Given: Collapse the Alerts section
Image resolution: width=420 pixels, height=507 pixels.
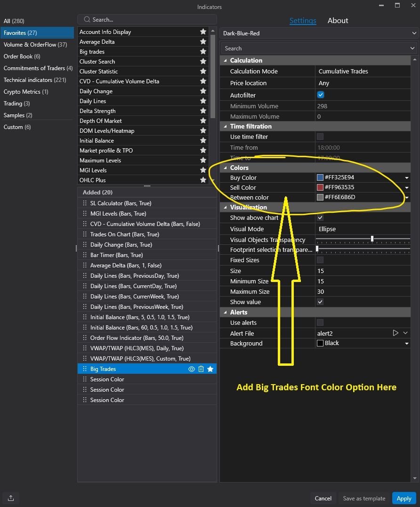Looking at the screenshot, I should pyautogui.click(x=226, y=313).
